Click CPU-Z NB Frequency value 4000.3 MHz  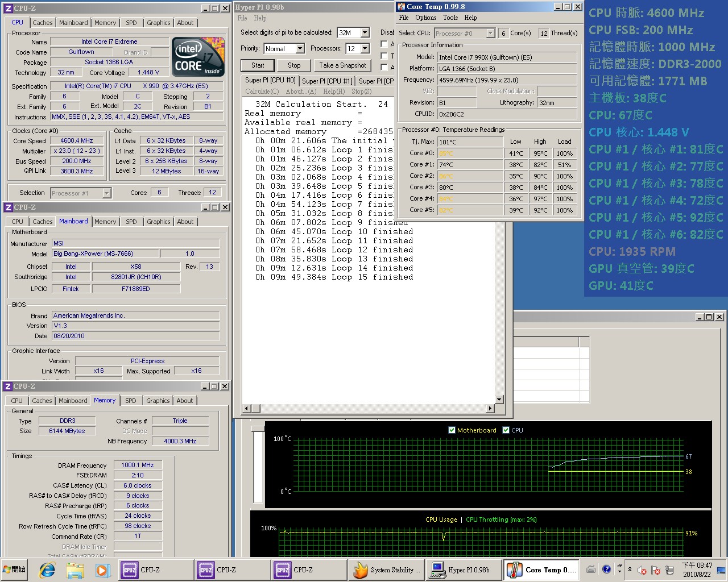(180, 441)
